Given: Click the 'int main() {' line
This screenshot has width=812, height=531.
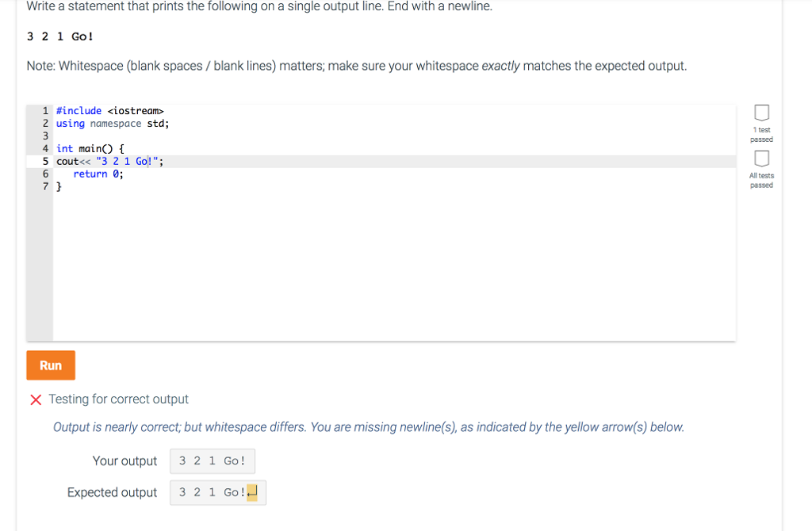Looking at the screenshot, I should coord(90,149).
